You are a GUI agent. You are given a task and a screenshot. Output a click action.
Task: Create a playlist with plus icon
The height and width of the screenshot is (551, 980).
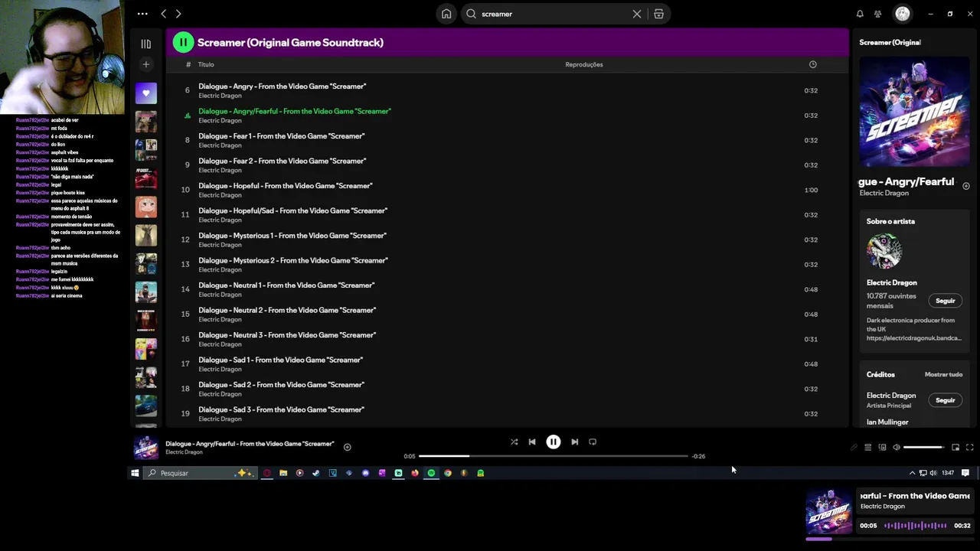(x=145, y=64)
